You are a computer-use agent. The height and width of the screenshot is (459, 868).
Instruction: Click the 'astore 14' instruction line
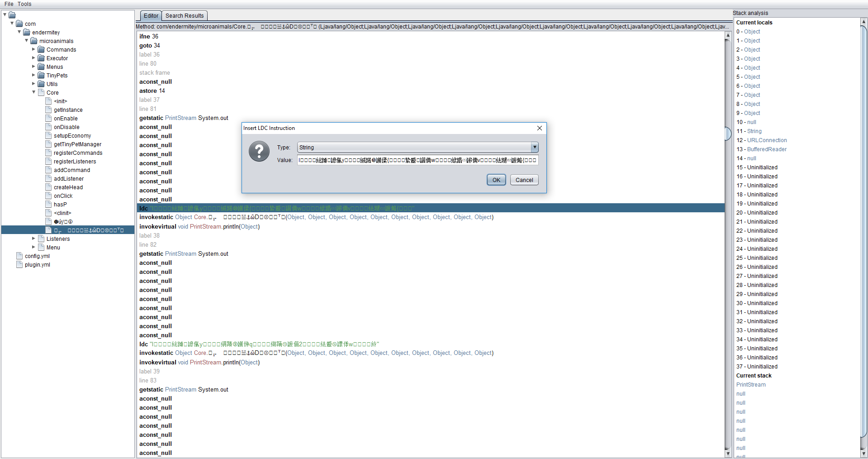click(152, 91)
